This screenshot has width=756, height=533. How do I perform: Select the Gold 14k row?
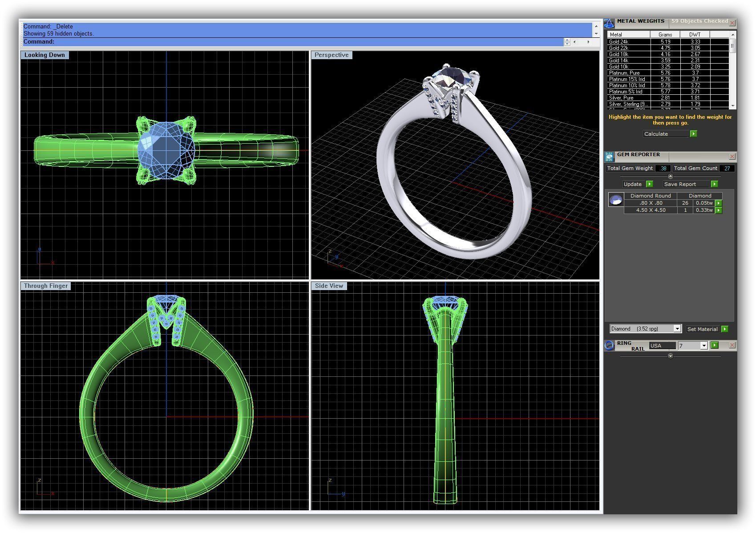(668, 61)
